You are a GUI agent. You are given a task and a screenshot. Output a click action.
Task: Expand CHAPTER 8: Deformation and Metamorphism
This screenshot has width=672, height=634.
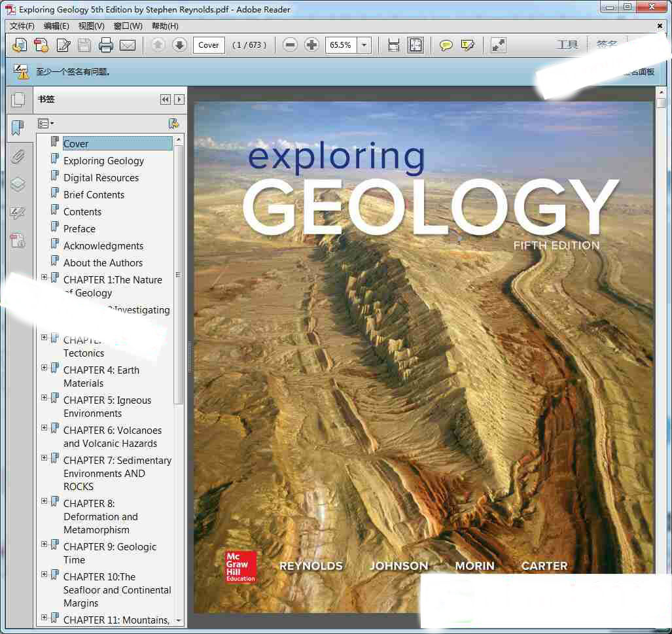[44, 501]
